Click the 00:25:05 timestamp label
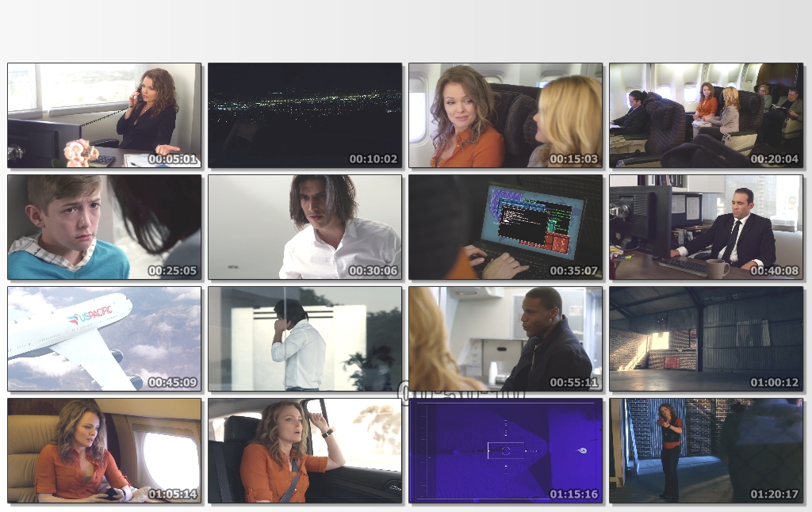The width and height of the screenshot is (812, 512). point(172,271)
